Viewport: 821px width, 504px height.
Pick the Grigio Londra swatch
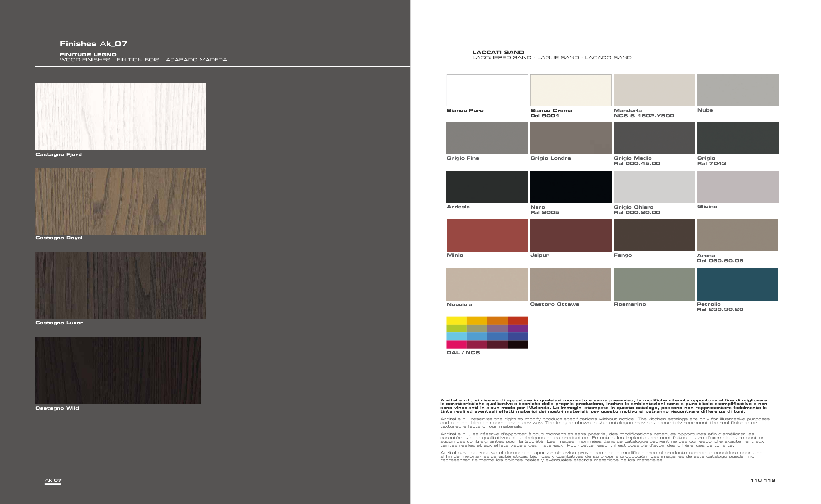point(571,138)
